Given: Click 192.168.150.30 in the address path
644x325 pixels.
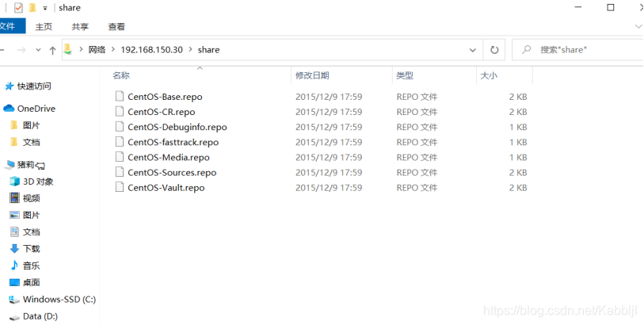Looking at the screenshot, I should [x=151, y=50].
